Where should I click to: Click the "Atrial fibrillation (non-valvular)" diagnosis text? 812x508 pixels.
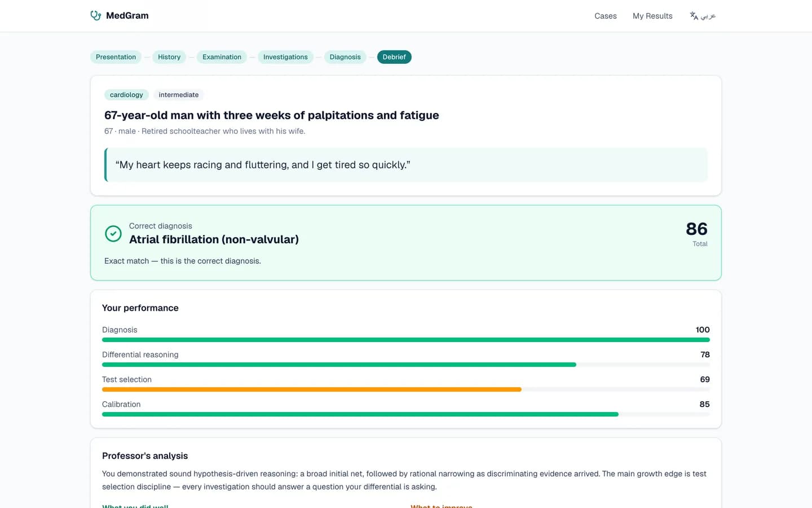(214, 239)
